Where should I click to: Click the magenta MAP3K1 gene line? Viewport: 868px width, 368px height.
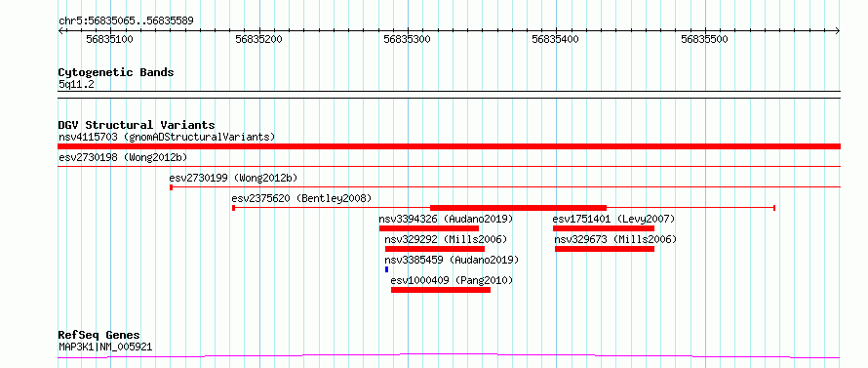(x=449, y=355)
